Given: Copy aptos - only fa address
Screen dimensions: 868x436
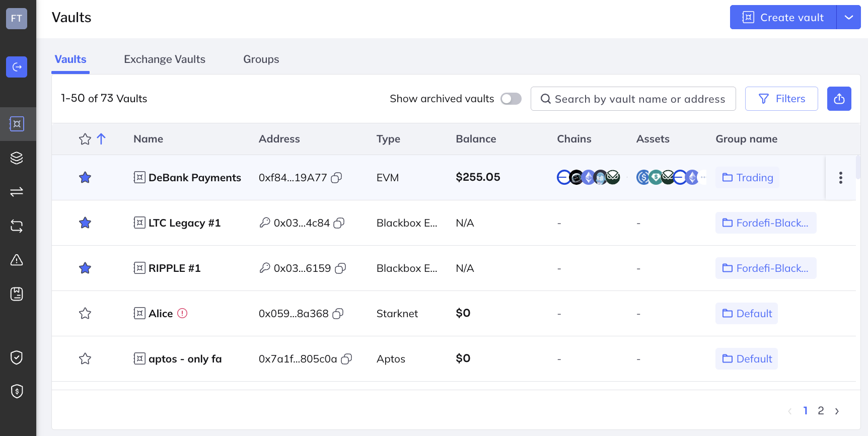Looking at the screenshot, I should tap(346, 359).
